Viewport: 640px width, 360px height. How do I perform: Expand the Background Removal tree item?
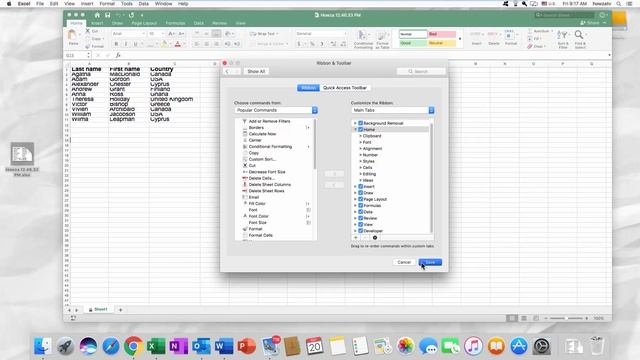click(x=355, y=123)
